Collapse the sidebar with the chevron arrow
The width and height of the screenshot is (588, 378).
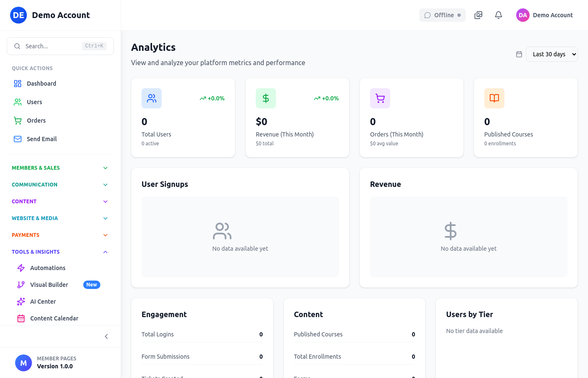coord(106,336)
